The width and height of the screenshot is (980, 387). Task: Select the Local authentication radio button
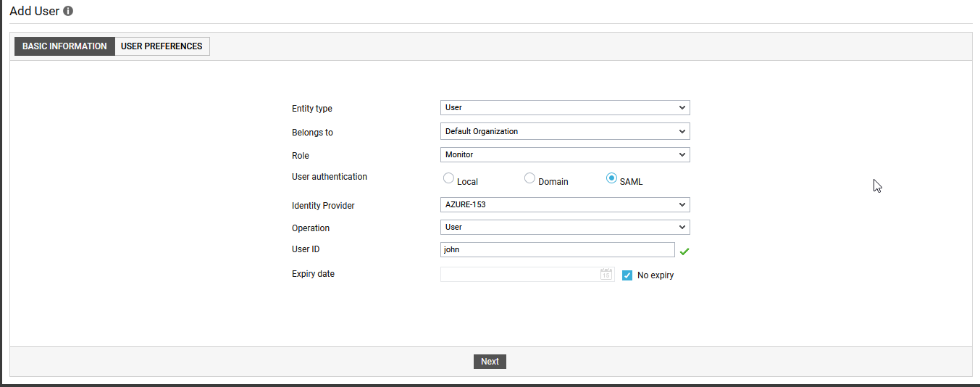pyautogui.click(x=449, y=178)
